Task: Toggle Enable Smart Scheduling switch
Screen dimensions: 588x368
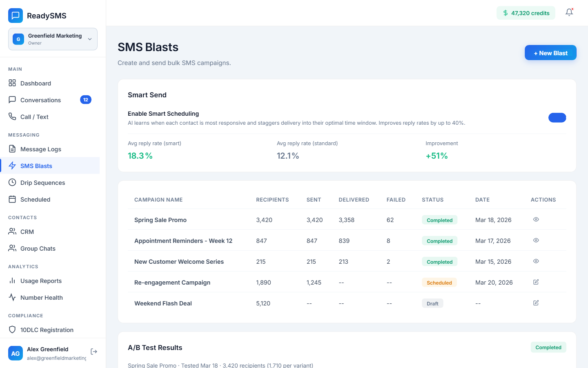Action: pyautogui.click(x=557, y=118)
